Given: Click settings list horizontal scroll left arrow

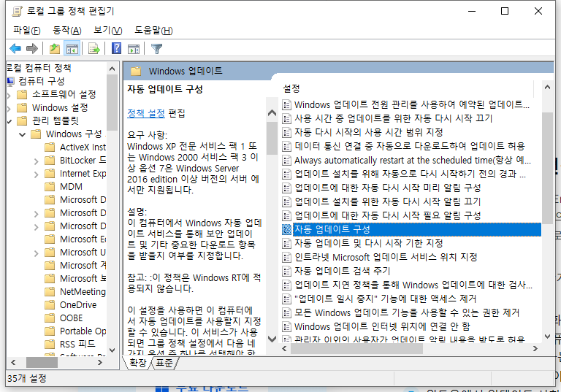Looking at the screenshot, I should (x=284, y=348).
